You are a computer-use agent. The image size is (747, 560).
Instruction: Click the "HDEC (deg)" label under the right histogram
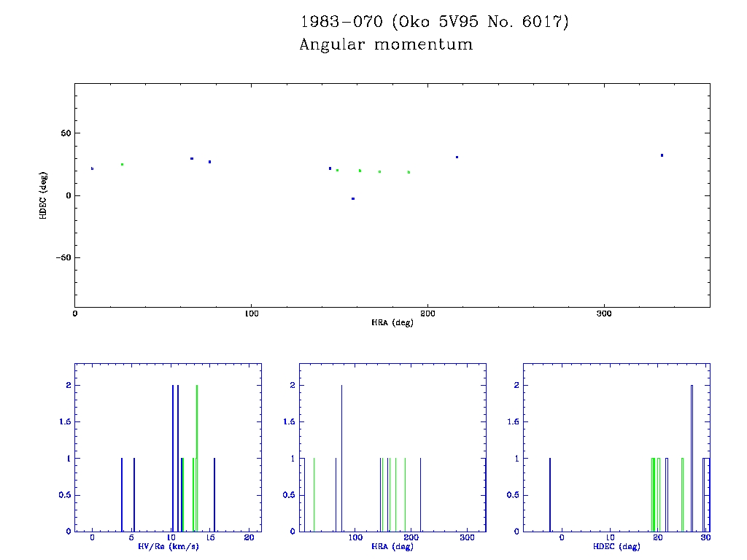point(616,546)
